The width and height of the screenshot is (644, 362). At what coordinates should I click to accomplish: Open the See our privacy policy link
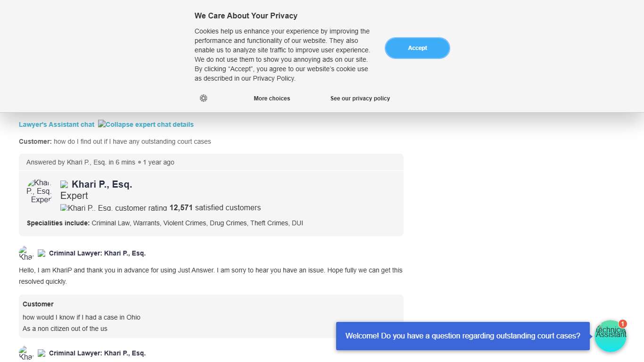(360, 99)
